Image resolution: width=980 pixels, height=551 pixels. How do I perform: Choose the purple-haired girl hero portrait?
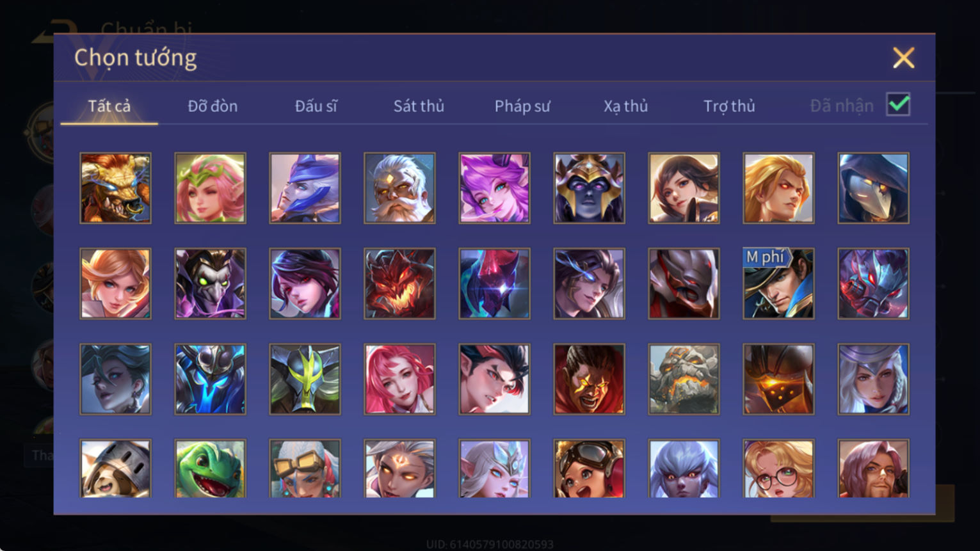(x=494, y=188)
